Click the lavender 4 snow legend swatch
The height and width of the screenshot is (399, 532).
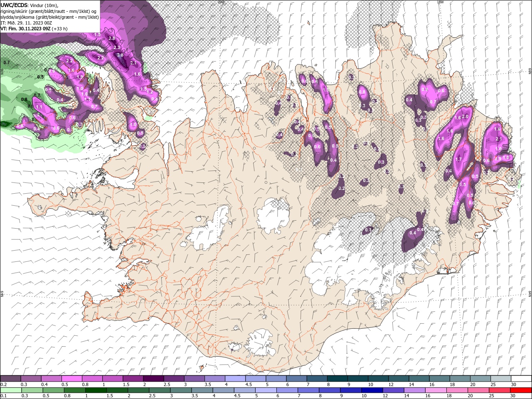[x=235, y=379]
